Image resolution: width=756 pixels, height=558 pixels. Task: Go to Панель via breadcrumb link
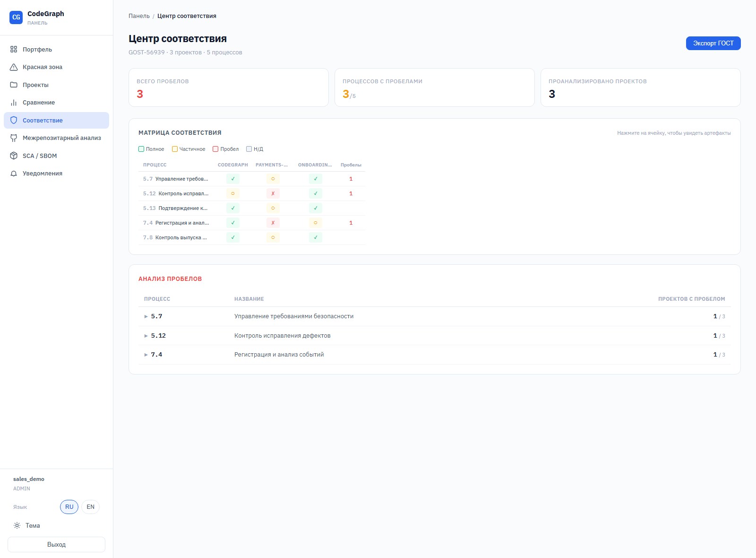139,16
